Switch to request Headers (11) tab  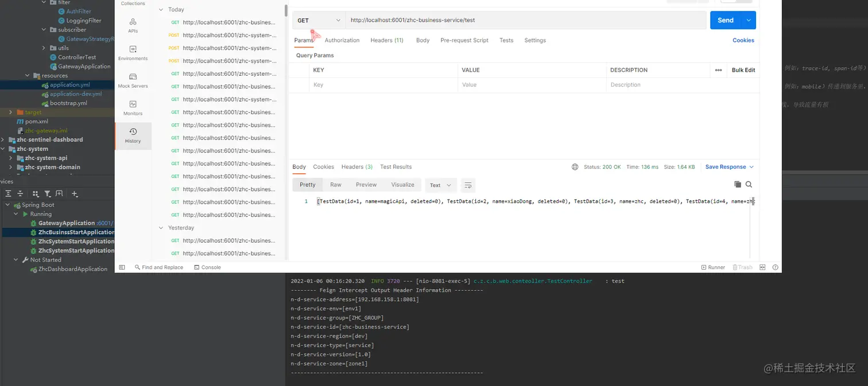tap(387, 40)
